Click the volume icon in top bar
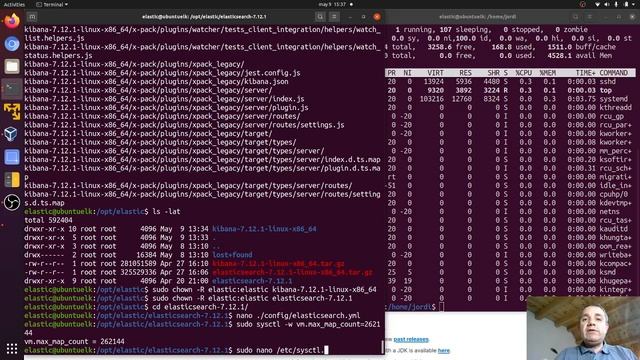Image resolution: width=640 pixels, height=360 pixels. coord(607,4)
